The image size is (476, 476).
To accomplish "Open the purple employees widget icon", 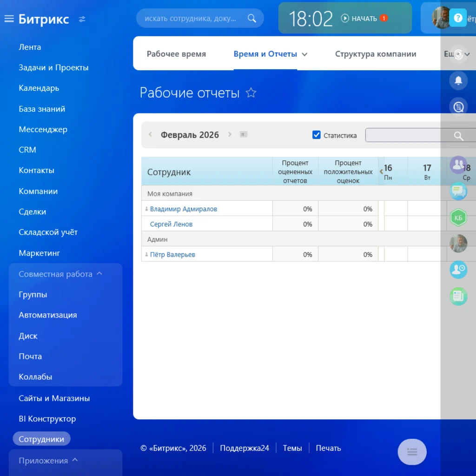I will tap(458, 164).
